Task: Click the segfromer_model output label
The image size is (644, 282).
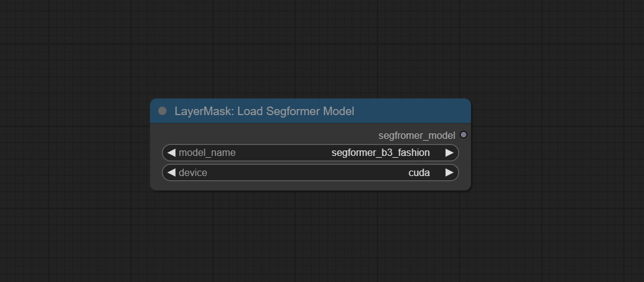Action: tap(416, 135)
